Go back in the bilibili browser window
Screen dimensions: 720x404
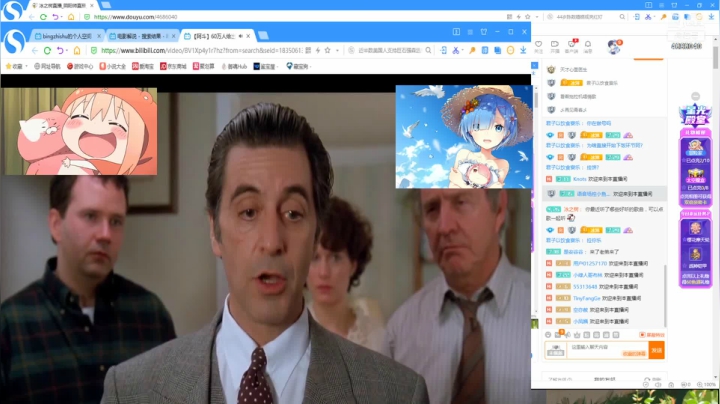(35, 50)
